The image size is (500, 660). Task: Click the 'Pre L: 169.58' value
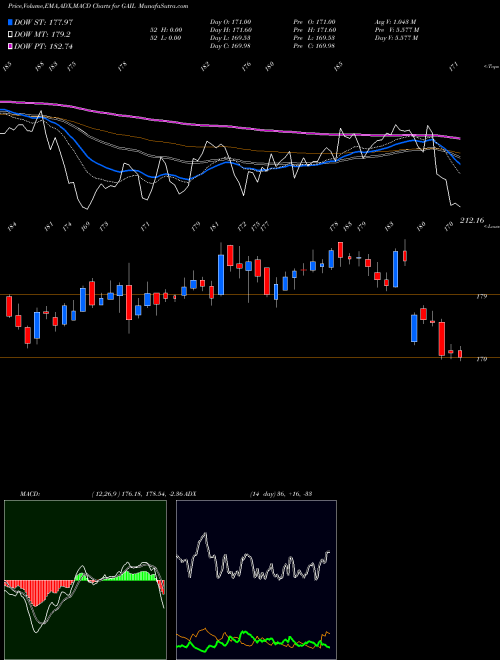click(314, 38)
